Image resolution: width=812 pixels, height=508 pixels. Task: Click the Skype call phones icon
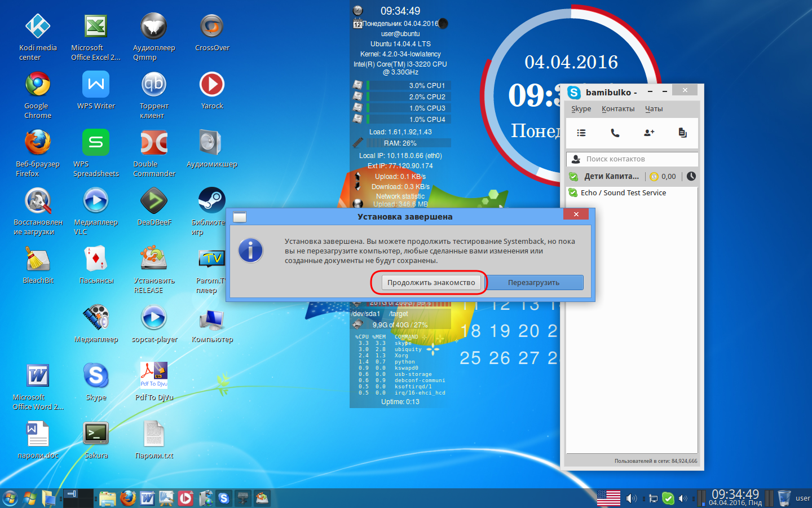click(x=615, y=133)
